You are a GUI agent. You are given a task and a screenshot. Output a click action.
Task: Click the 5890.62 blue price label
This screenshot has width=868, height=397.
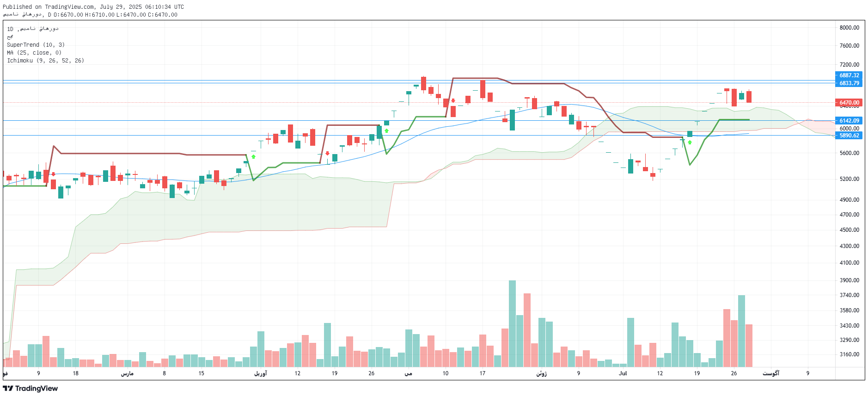point(849,136)
